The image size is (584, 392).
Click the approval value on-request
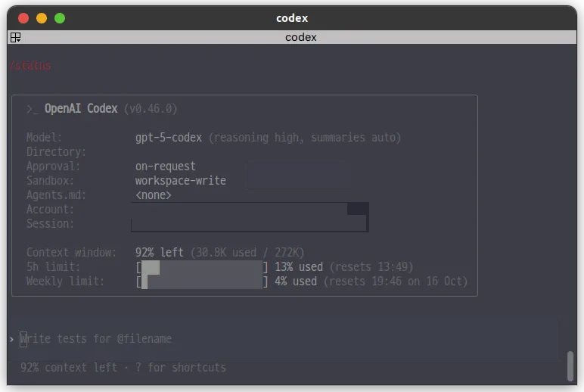point(166,166)
